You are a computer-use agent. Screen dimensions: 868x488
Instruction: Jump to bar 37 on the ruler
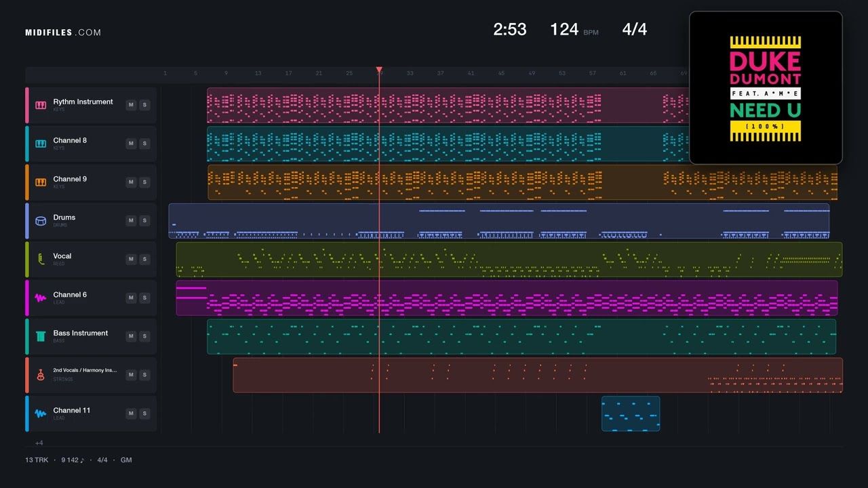pyautogui.click(x=440, y=73)
